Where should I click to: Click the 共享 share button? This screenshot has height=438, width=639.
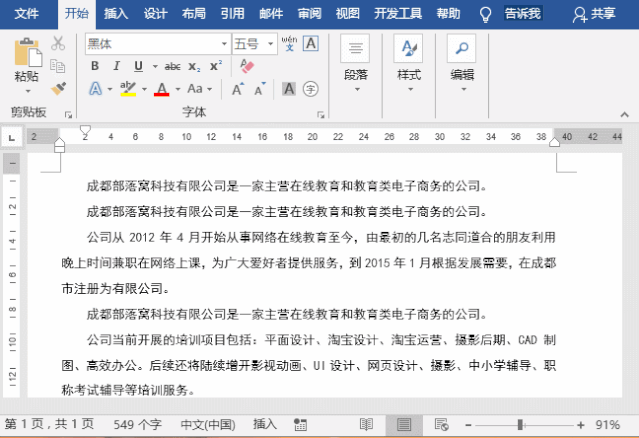tap(594, 14)
